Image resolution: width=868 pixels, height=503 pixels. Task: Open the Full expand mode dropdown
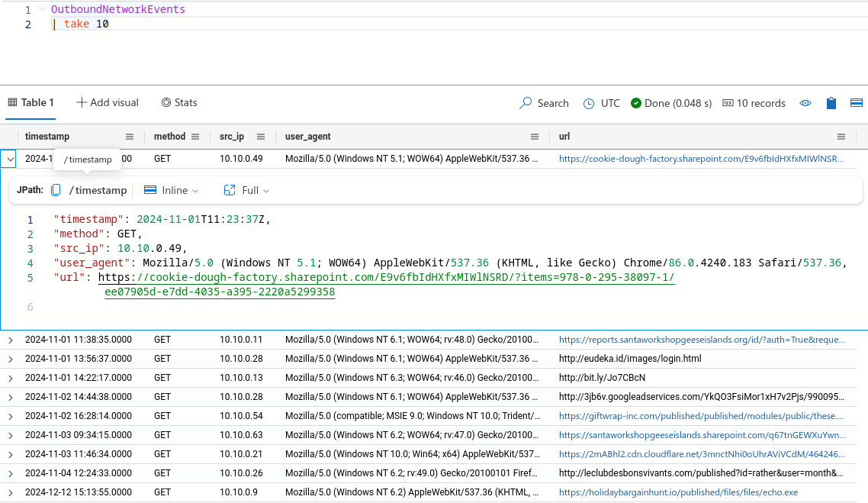click(246, 190)
